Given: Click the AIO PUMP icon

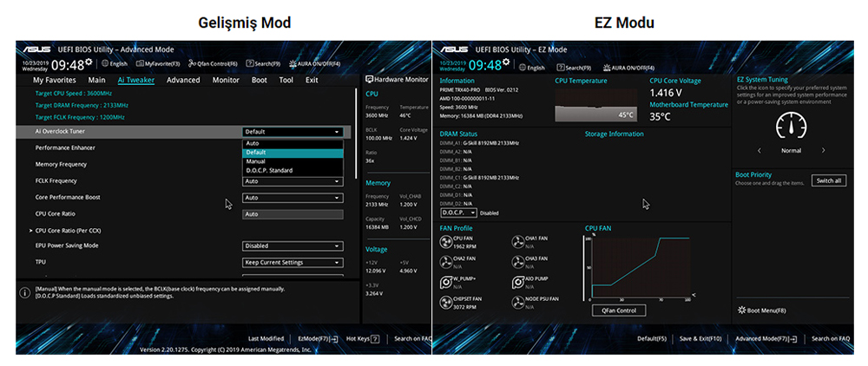Looking at the screenshot, I should (x=517, y=283).
